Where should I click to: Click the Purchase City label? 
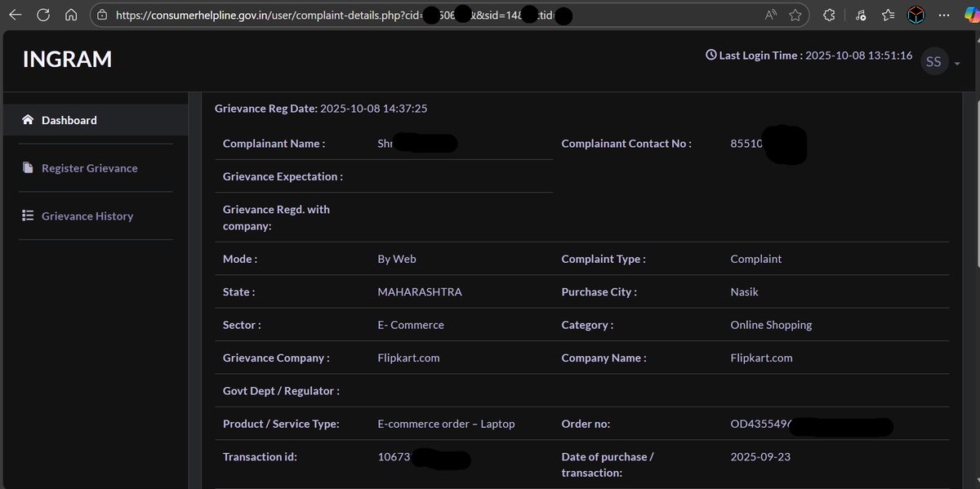(x=599, y=291)
